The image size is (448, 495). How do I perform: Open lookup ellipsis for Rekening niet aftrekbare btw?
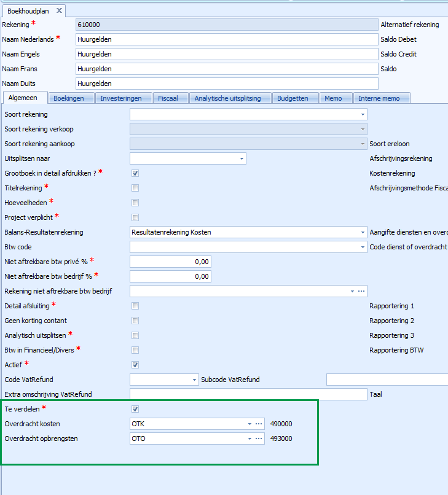pos(361,291)
